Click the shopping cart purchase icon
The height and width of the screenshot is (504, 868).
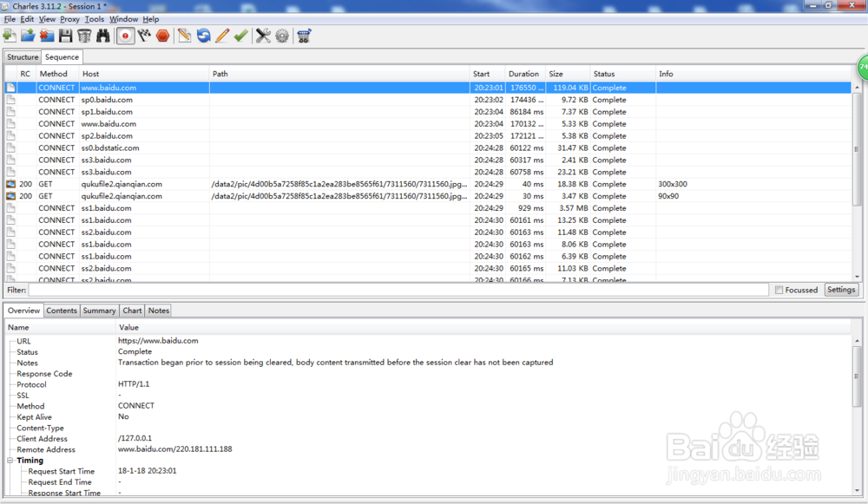pyautogui.click(x=304, y=36)
